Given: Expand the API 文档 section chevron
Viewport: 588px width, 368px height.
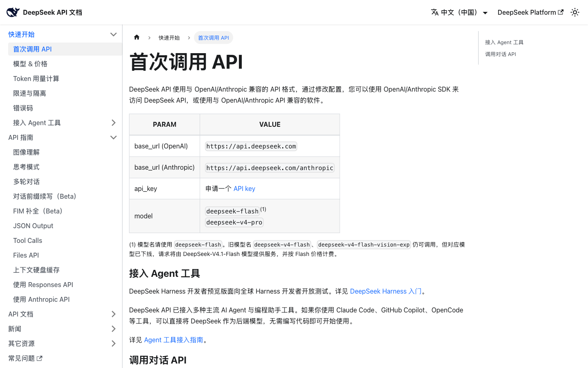Looking at the screenshot, I should click(x=114, y=314).
